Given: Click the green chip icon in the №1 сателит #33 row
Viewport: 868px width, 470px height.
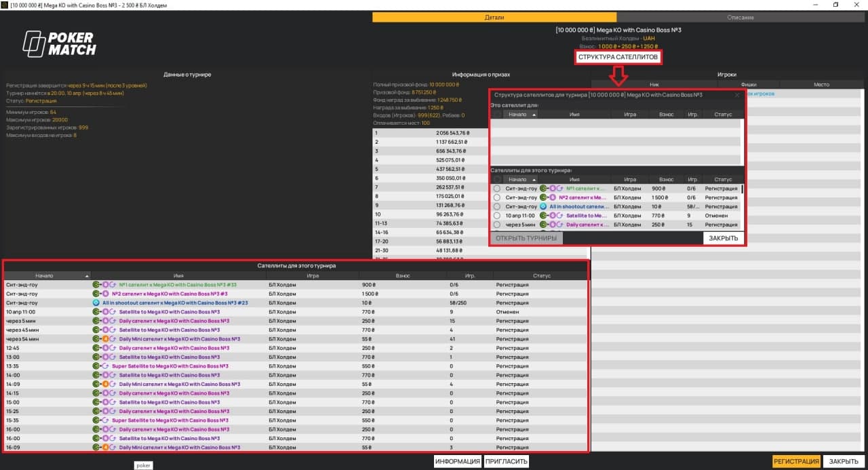Looking at the screenshot, I should (x=96, y=285).
